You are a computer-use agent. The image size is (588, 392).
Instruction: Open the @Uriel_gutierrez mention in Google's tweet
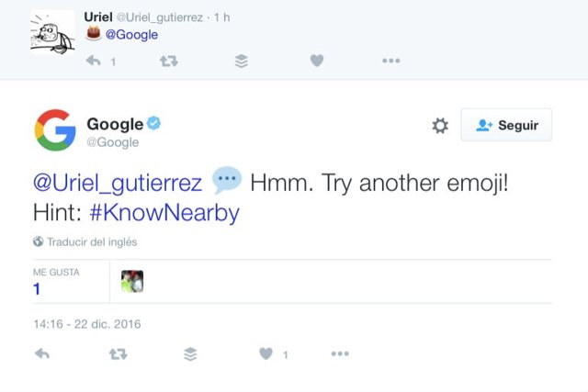[x=118, y=182]
